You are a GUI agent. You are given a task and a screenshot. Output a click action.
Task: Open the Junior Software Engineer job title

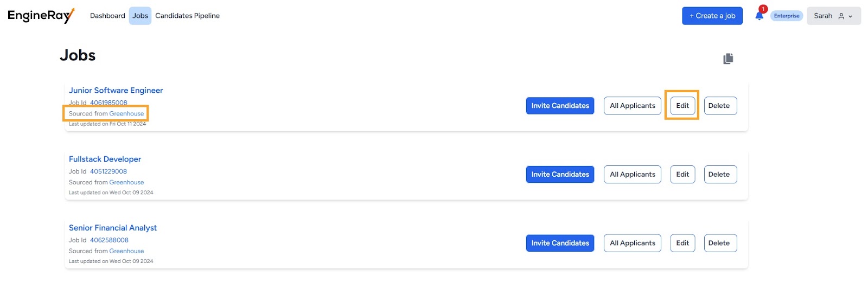click(116, 91)
